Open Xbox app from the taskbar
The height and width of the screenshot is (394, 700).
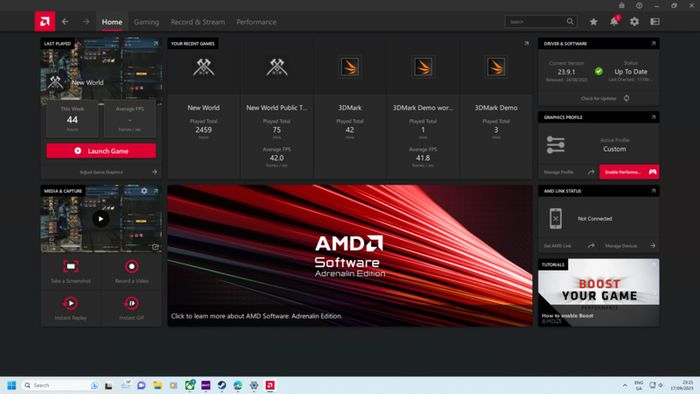(190, 385)
